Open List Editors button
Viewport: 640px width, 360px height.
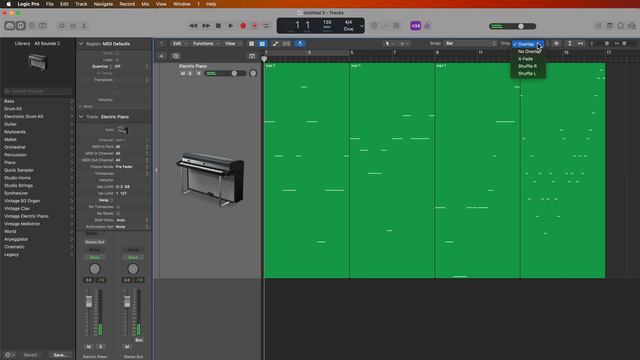tap(598, 26)
